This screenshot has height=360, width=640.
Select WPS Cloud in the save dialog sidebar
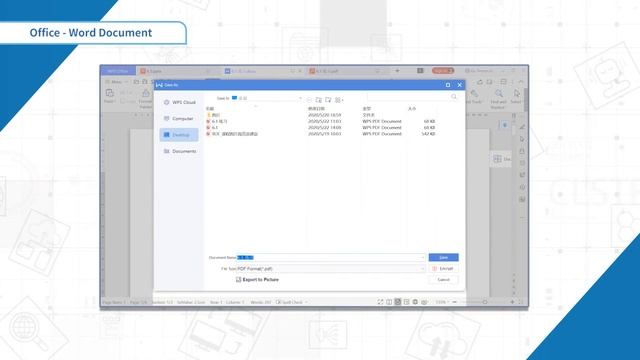(x=179, y=102)
